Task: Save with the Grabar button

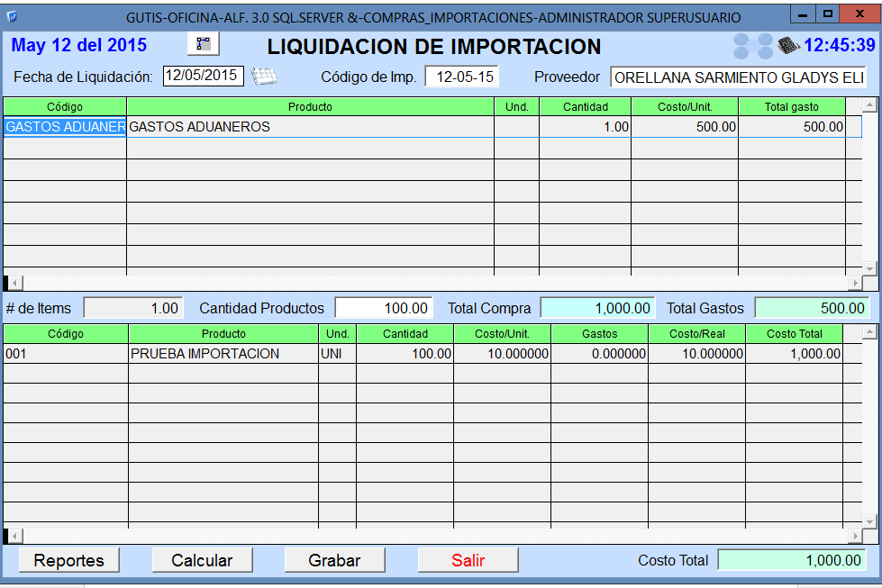Action: 334,560
